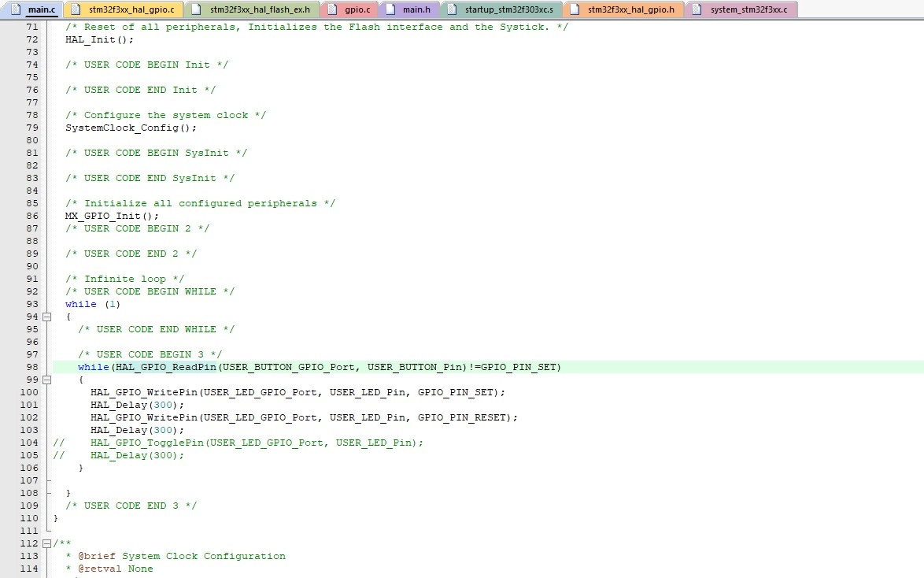Click the USER CODE END 2 comment
Image resolution: width=924 pixels, height=578 pixels.
point(131,254)
